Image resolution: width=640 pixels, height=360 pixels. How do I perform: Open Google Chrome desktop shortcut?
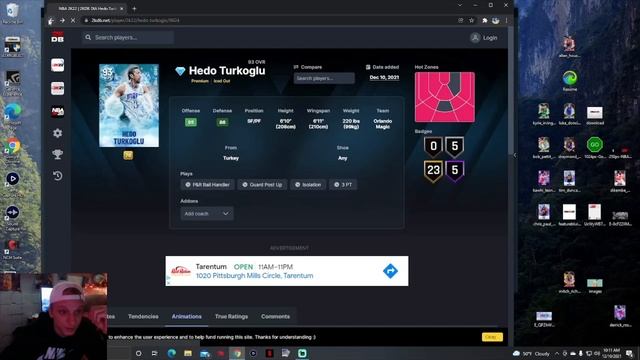pyautogui.click(x=13, y=148)
